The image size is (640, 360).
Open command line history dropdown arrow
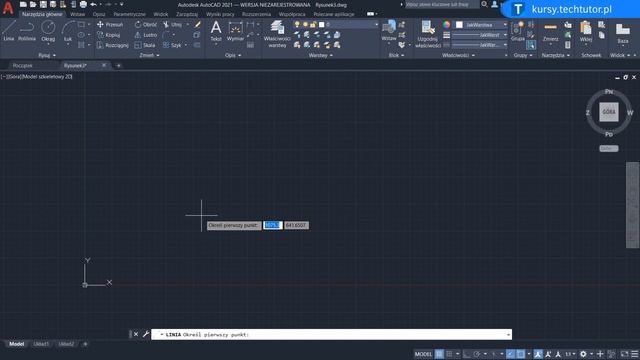click(x=508, y=335)
